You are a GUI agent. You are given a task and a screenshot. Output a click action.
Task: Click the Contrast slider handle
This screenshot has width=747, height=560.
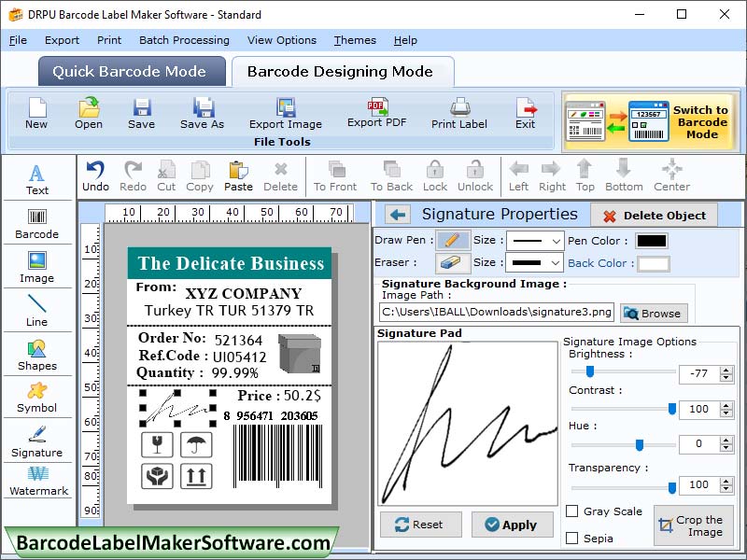[x=671, y=409]
